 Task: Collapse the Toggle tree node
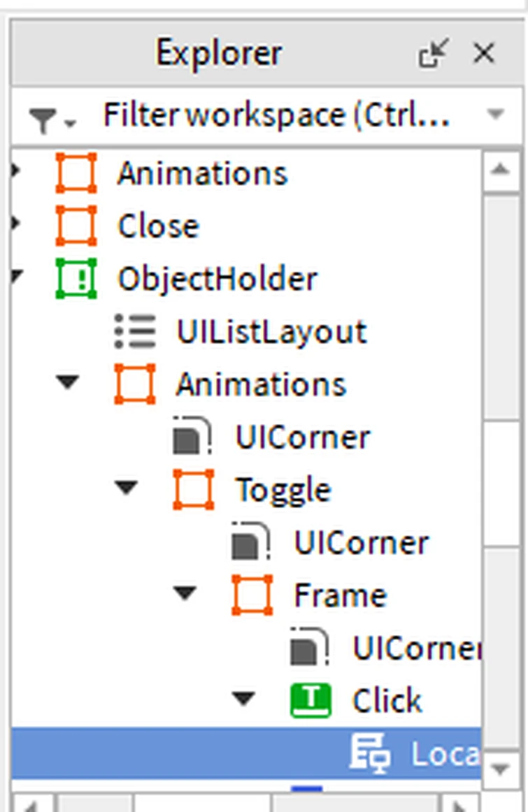(x=127, y=488)
